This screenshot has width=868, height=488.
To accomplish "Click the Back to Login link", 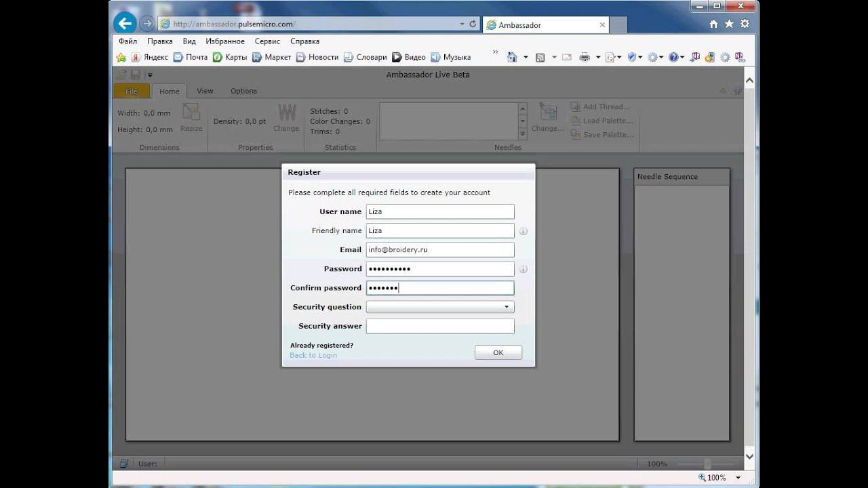I will click(313, 355).
